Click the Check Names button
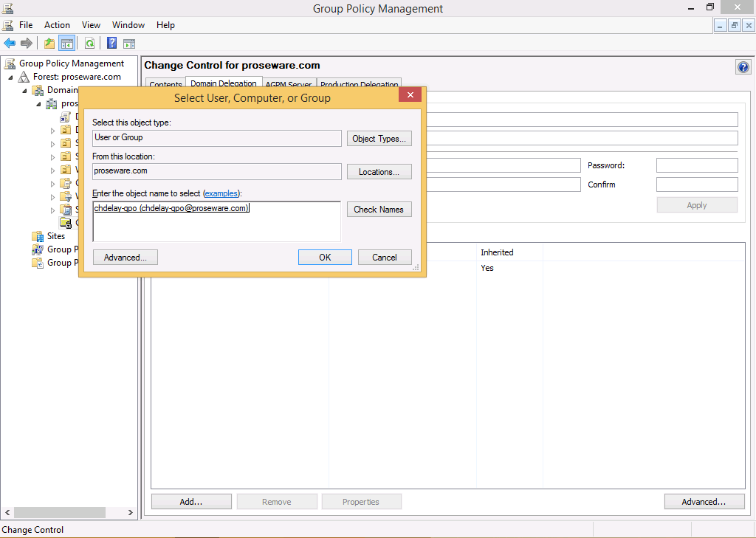The height and width of the screenshot is (538, 756). [379, 210]
